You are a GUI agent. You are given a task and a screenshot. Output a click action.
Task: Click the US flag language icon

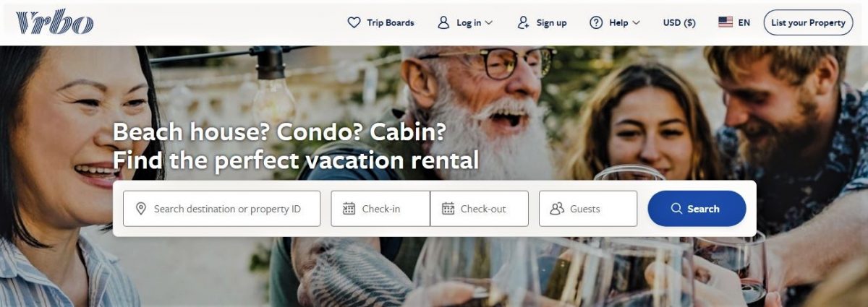726,22
